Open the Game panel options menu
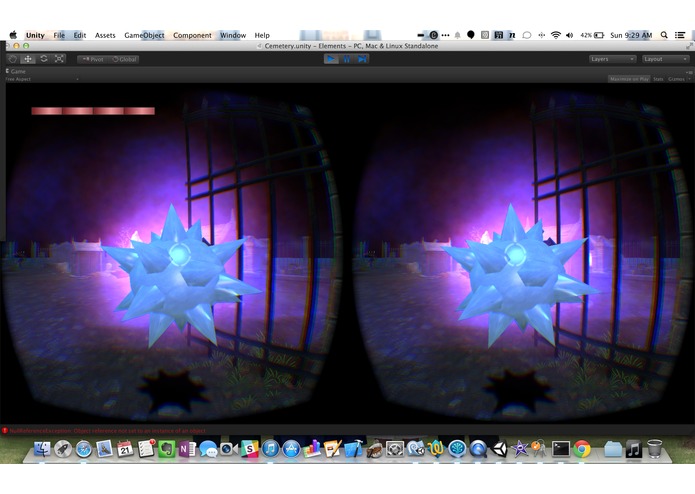 point(688,72)
